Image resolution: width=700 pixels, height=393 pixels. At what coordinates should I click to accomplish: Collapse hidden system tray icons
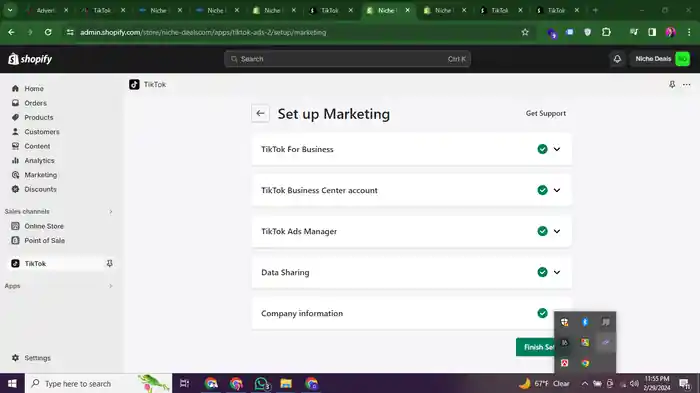[x=584, y=383]
